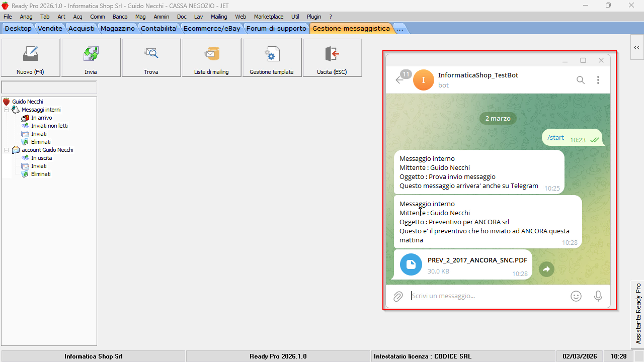Click the Telegram attach paperclip icon
The width and height of the screenshot is (644, 362).
tap(398, 296)
